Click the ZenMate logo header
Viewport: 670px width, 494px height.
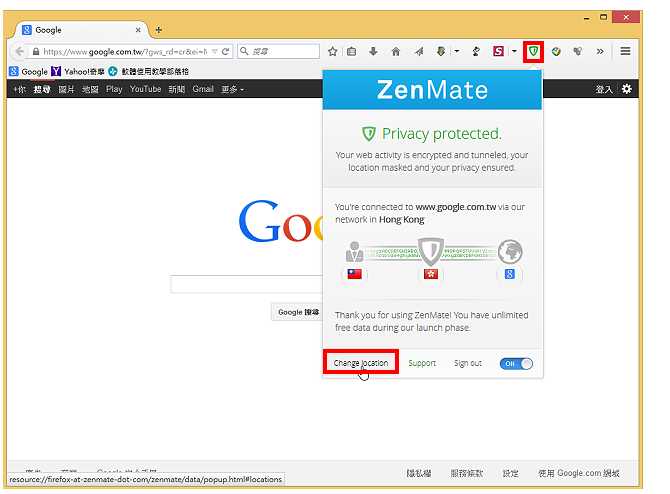[432, 90]
